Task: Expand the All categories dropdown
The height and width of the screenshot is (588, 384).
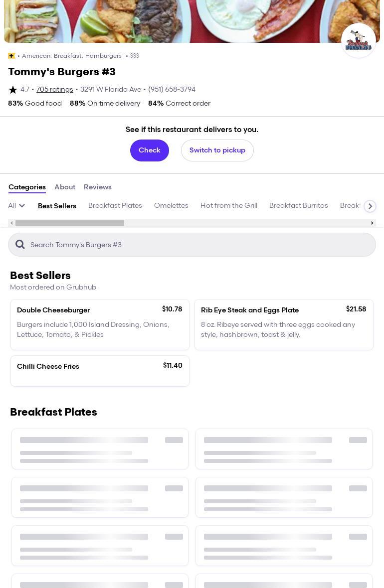Action: [16, 206]
